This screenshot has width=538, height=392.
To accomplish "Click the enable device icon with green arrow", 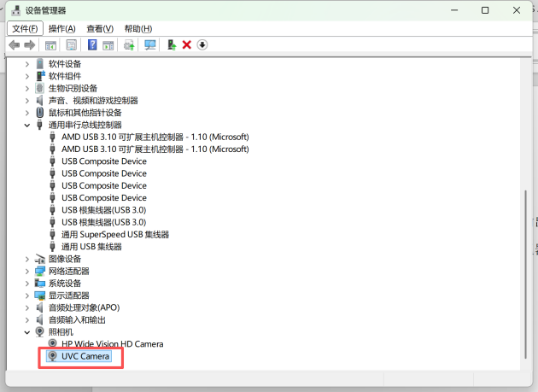I will 171,45.
